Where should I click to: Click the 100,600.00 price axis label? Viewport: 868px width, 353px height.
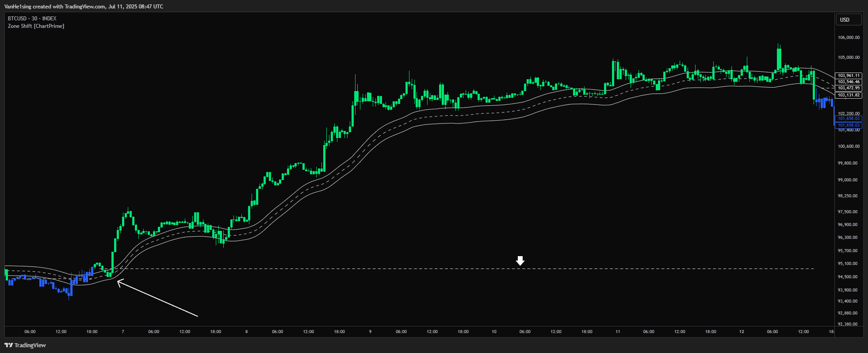[x=849, y=146]
